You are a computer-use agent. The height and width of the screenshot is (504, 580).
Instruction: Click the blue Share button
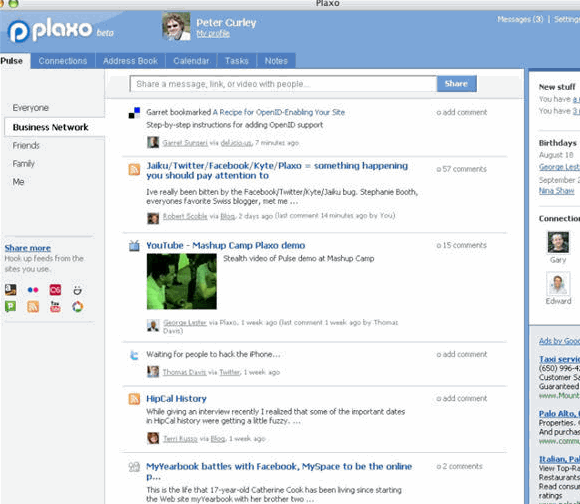(456, 84)
